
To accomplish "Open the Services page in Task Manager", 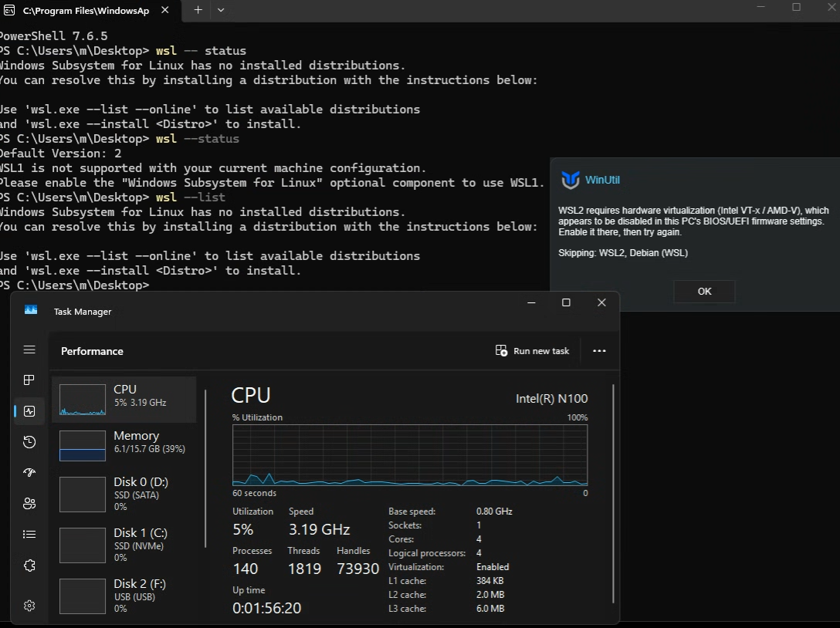I will [x=29, y=566].
